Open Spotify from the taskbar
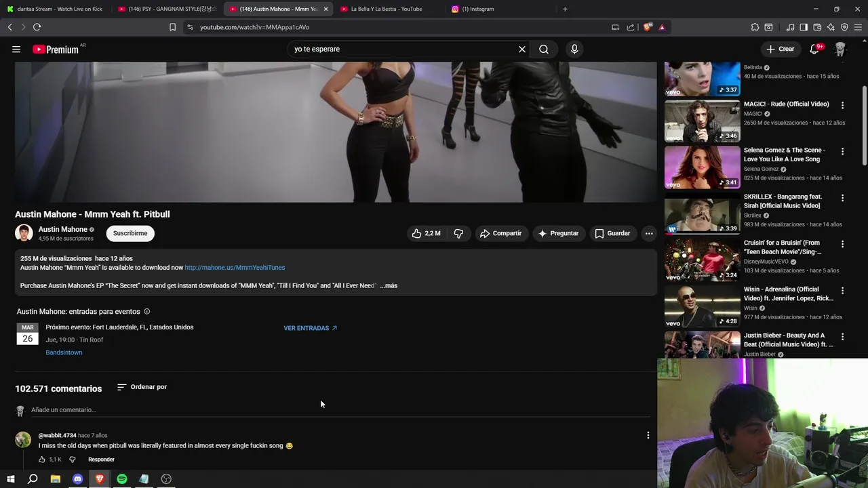This screenshot has height=488, width=868. (x=122, y=479)
